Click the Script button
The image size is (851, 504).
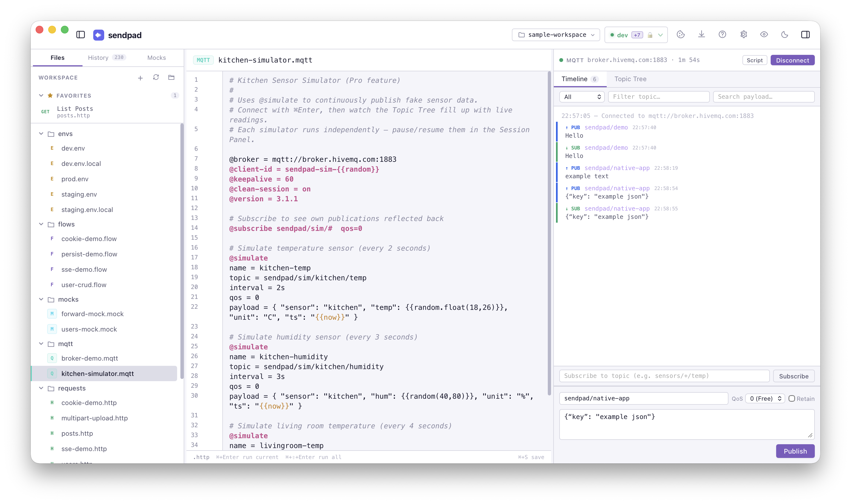754,60
